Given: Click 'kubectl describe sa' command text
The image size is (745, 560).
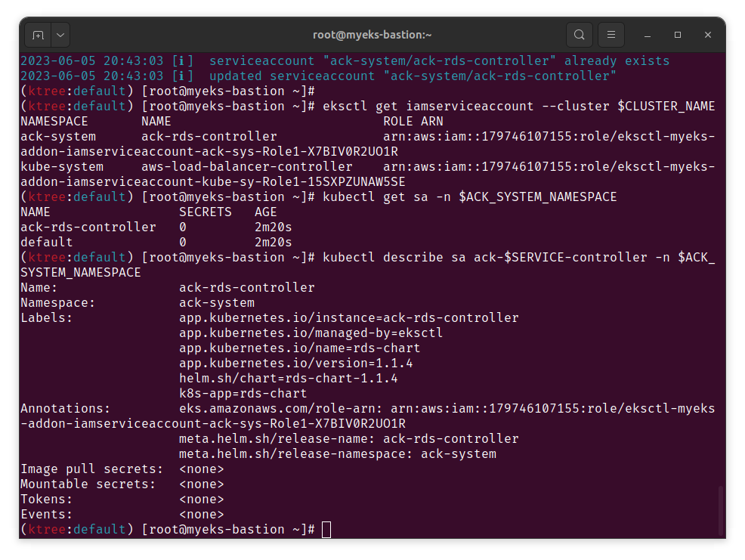Looking at the screenshot, I should click(x=394, y=257).
